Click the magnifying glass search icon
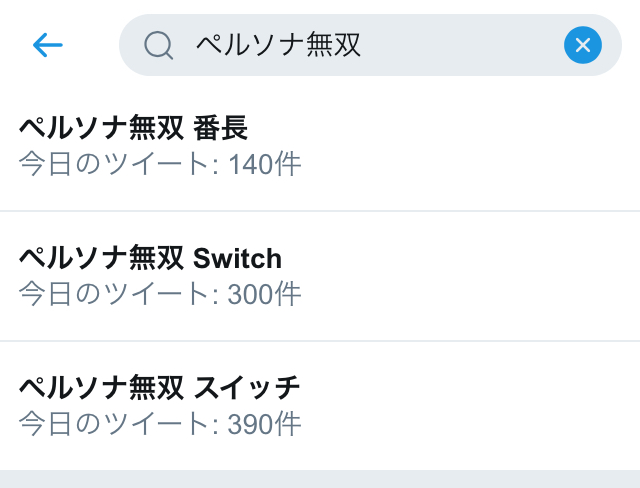Screen dimensions: 640x488 pos(158,45)
